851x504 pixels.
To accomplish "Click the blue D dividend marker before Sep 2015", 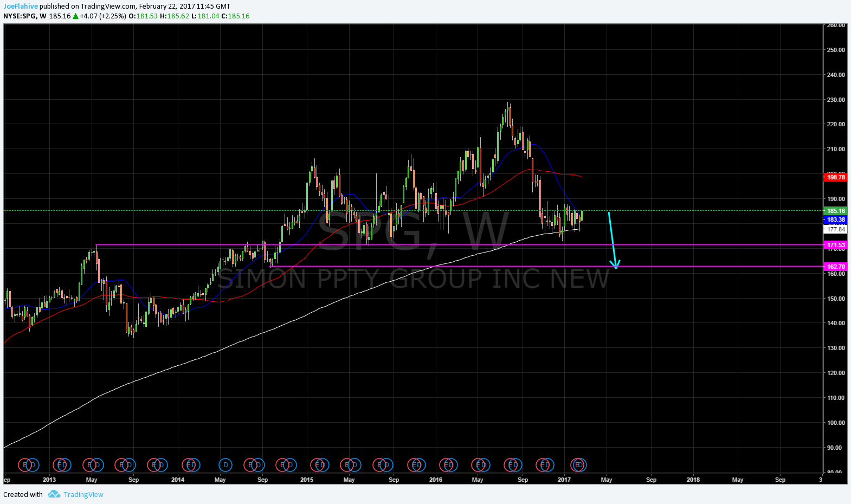I will coord(387,465).
